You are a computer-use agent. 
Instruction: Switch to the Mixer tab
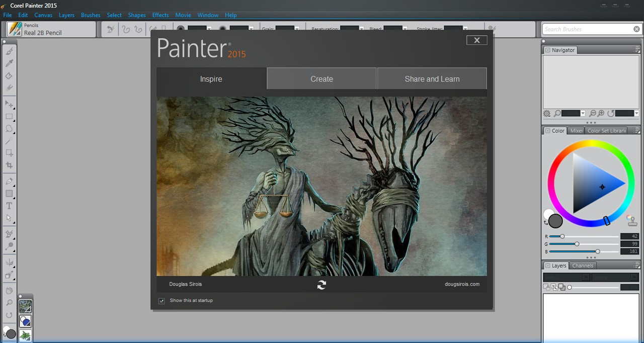[x=576, y=131]
